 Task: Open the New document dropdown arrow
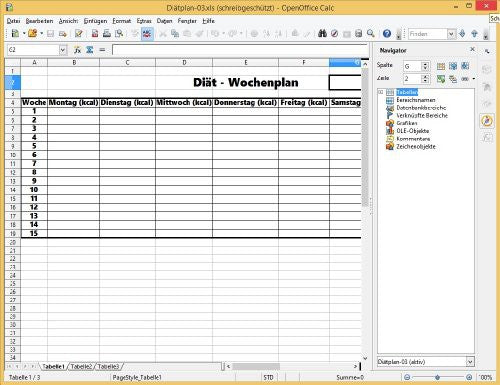pyautogui.click(x=24, y=33)
